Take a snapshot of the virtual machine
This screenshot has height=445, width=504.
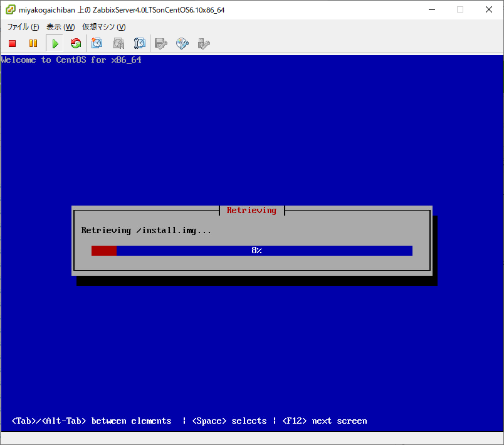[x=97, y=43]
